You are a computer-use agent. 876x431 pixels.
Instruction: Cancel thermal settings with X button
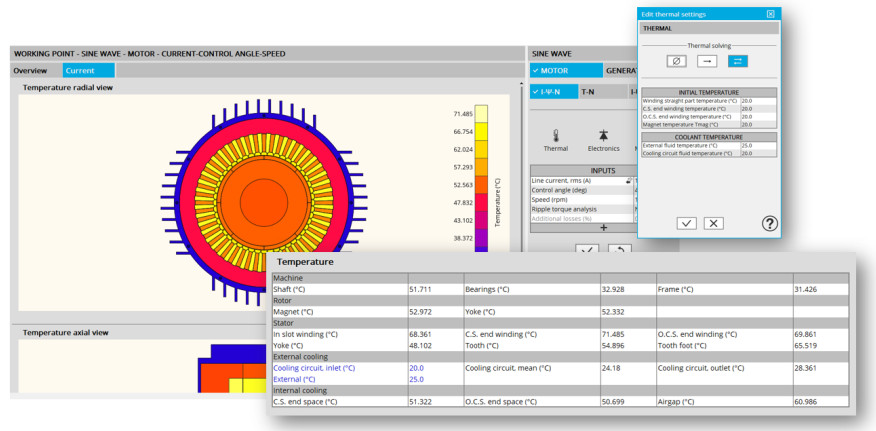[713, 223]
